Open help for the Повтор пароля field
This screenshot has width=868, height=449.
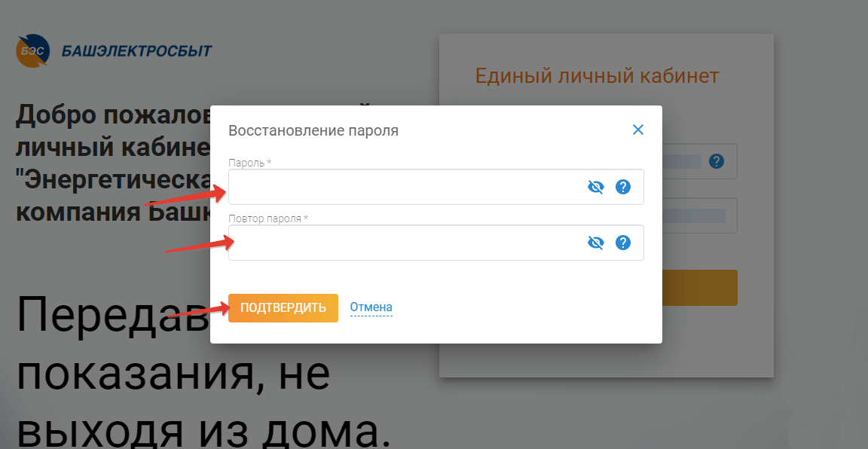[x=623, y=243]
